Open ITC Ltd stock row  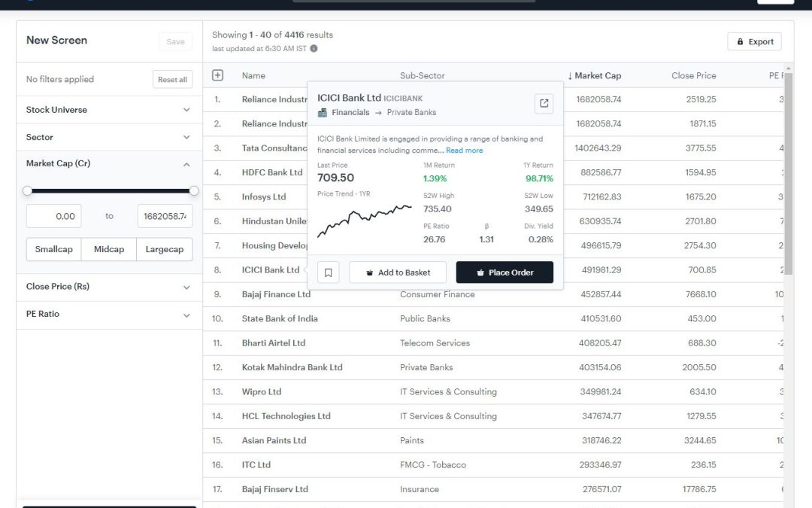click(x=256, y=465)
